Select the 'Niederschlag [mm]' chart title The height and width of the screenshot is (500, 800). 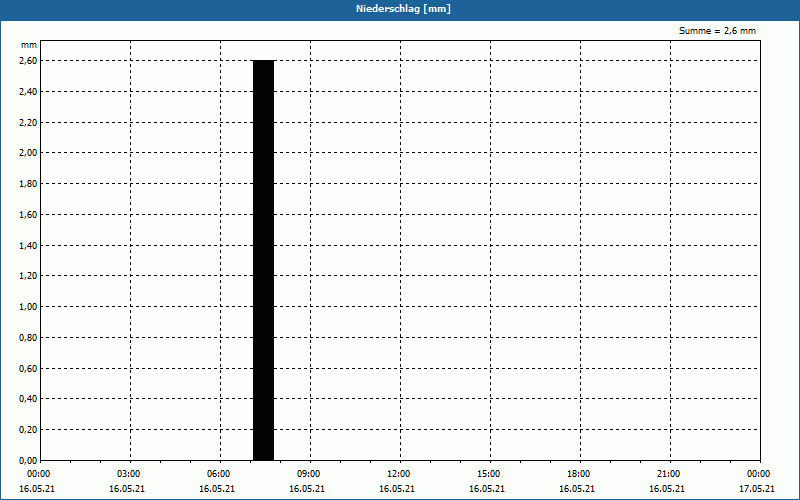point(403,9)
